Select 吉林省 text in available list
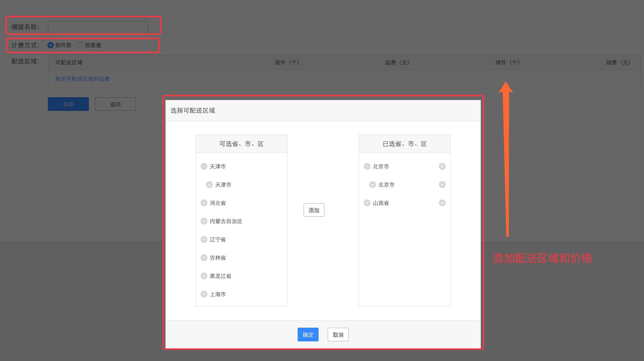The image size is (644, 361). click(218, 258)
